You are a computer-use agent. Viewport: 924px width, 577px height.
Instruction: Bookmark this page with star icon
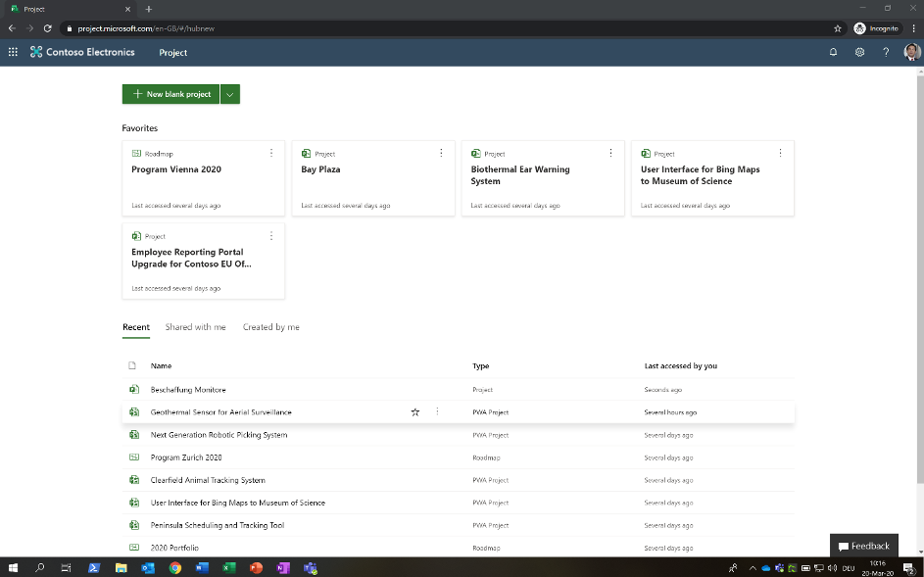[838, 28]
